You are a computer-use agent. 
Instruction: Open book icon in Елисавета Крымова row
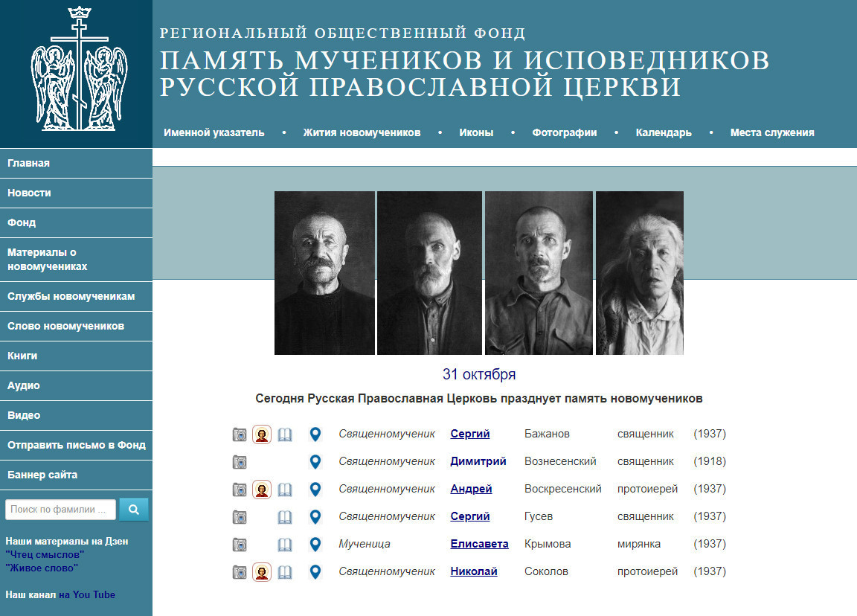(285, 545)
